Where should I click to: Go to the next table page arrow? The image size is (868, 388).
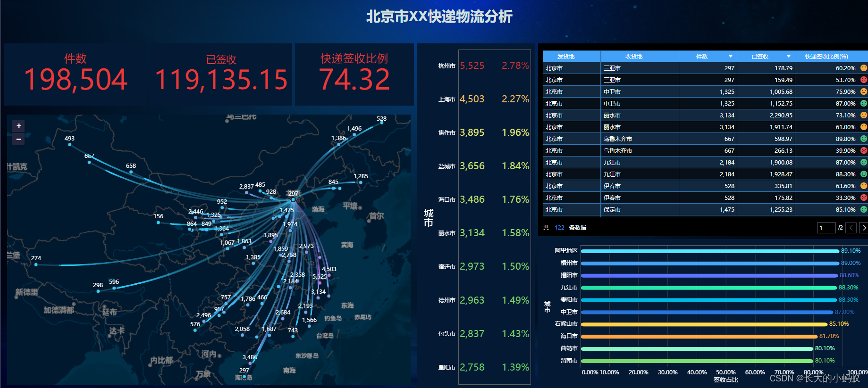864,228
